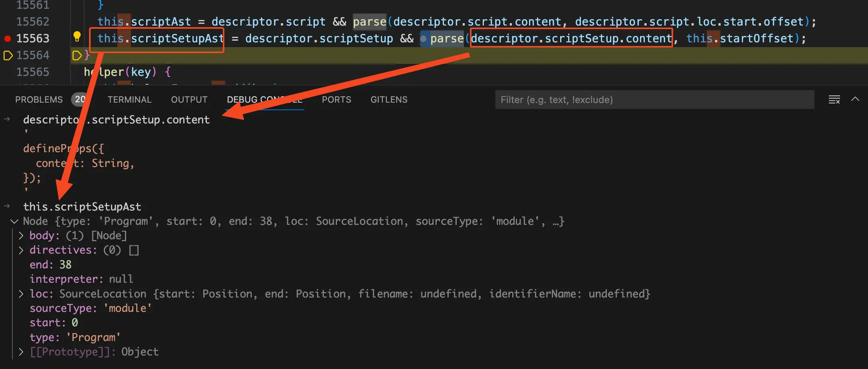Click the problems count badge

pyautogui.click(x=80, y=99)
